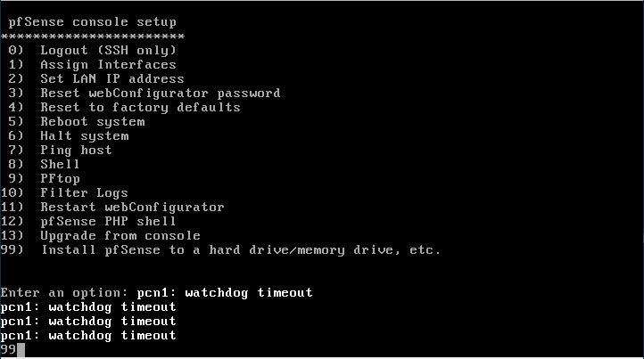Select 'Install pfSense to a hard drive' line
This screenshot has width=644, height=359.
click(x=221, y=249)
